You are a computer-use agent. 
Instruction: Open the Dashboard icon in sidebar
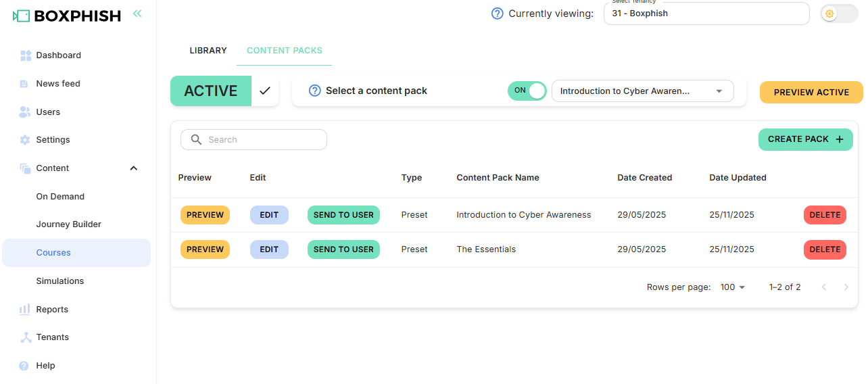click(x=26, y=55)
